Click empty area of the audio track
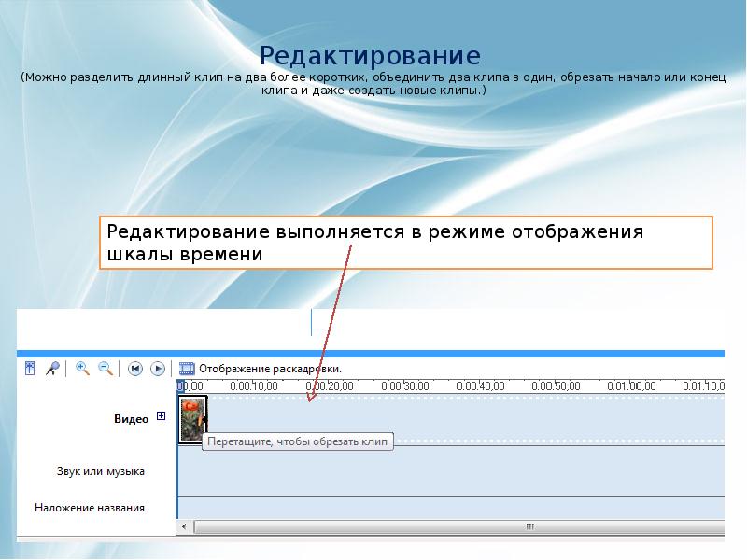The height and width of the screenshot is (560, 747). click(x=448, y=471)
